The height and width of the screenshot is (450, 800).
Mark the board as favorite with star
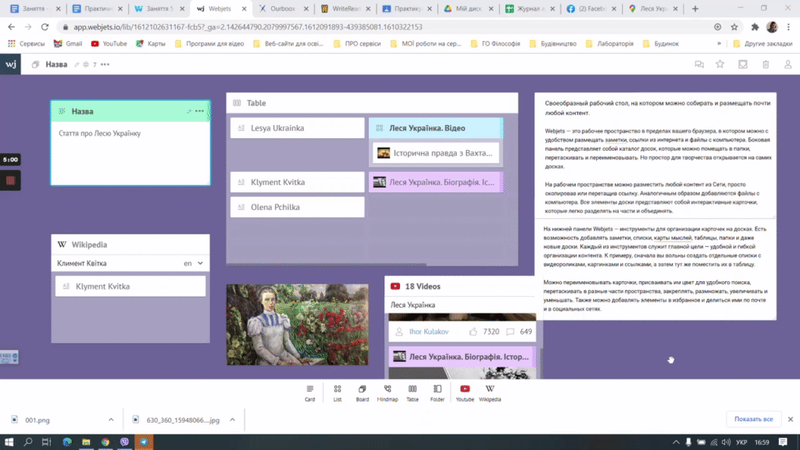(720, 64)
